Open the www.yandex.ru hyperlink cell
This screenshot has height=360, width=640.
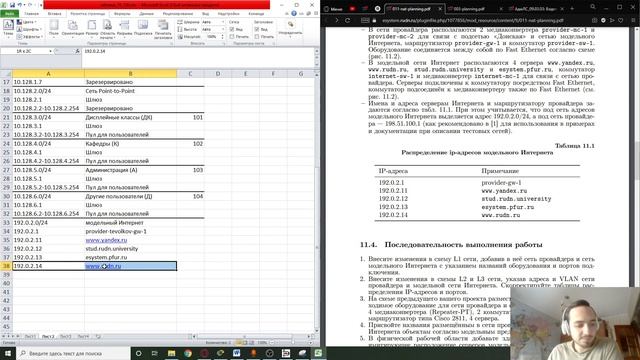coord(106,240)
